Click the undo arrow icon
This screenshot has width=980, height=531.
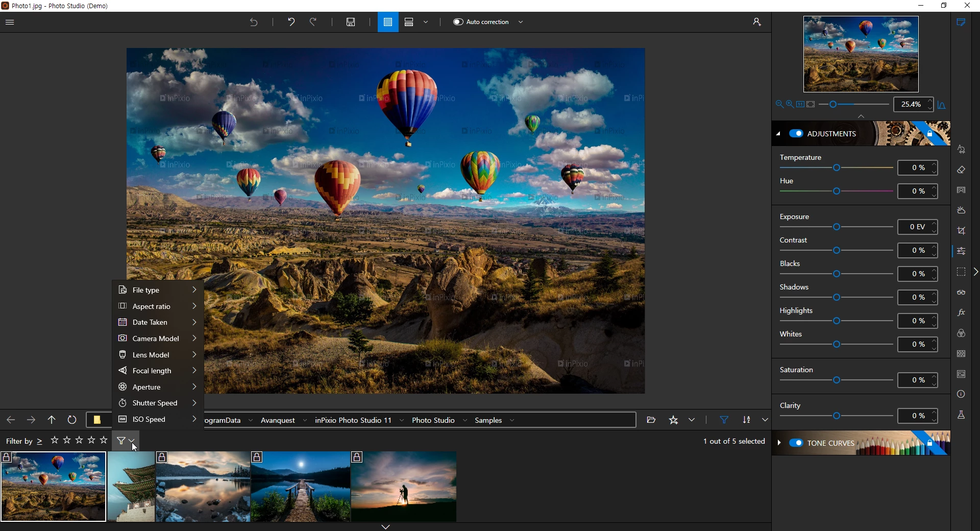point(291,22)
